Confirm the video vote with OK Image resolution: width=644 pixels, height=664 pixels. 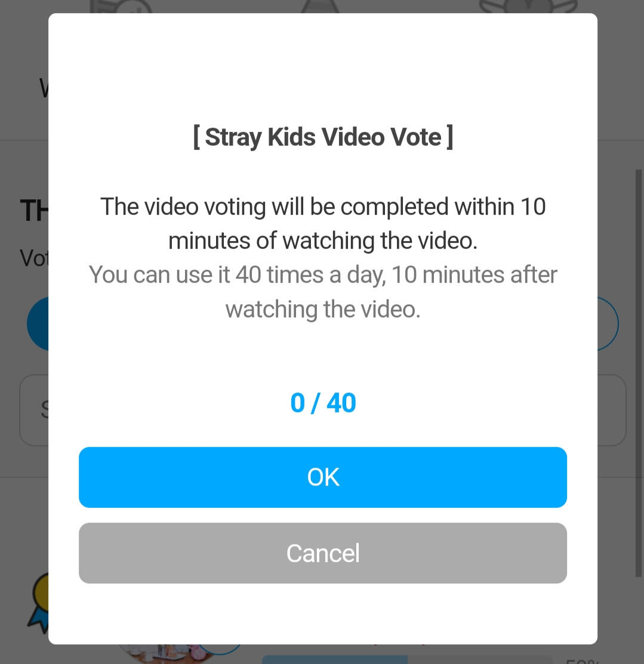(322, 477)
